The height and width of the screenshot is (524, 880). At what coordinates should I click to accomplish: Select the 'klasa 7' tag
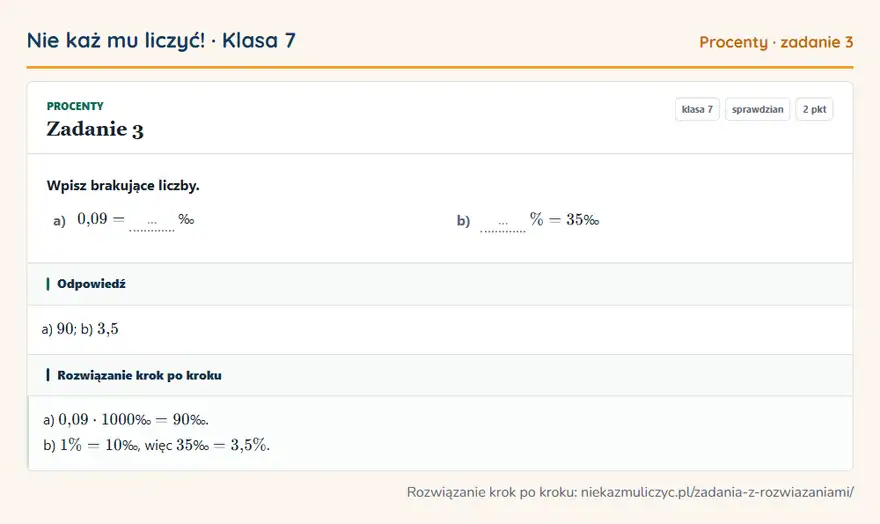pos(697,109)
